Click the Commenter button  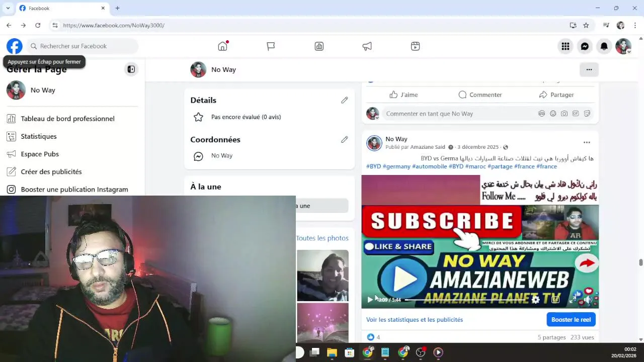(x=480, y=95)
